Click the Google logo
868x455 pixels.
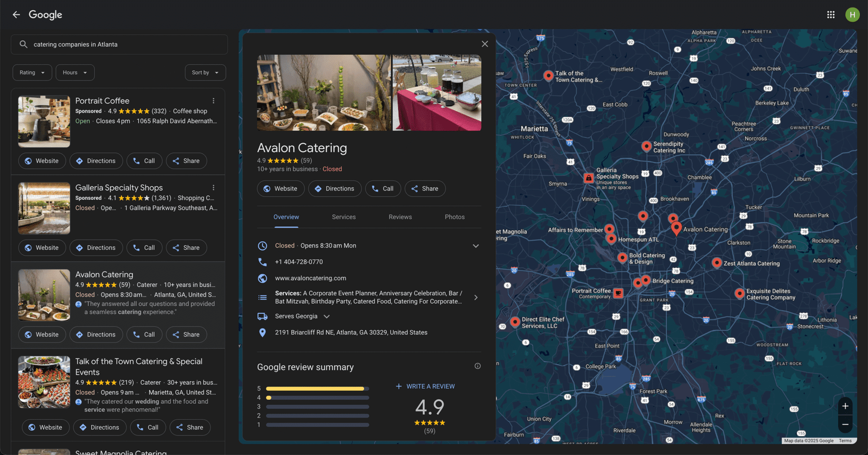[46, 15]
